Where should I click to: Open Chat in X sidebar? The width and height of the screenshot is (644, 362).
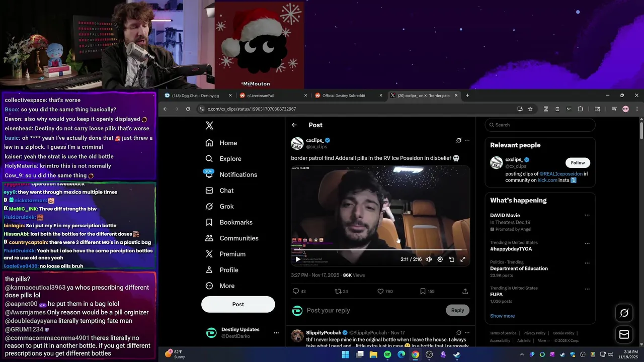[219, 191]
